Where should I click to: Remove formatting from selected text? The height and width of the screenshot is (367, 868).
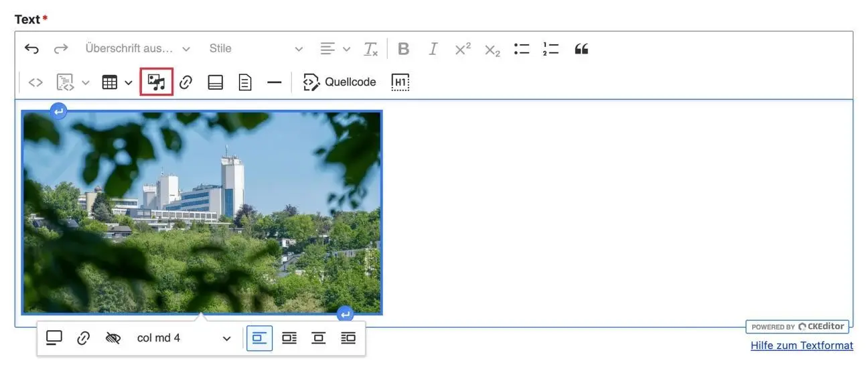[x=370, y=49]
